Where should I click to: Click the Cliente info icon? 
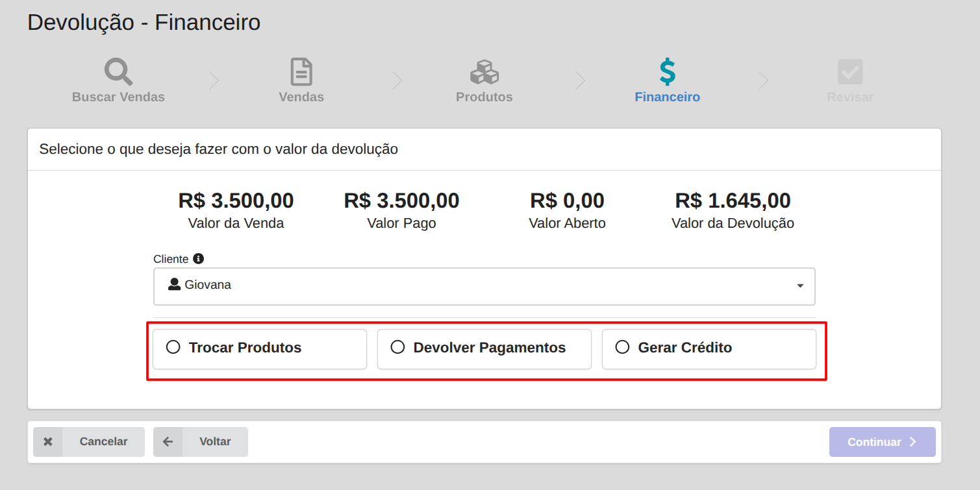199,259
